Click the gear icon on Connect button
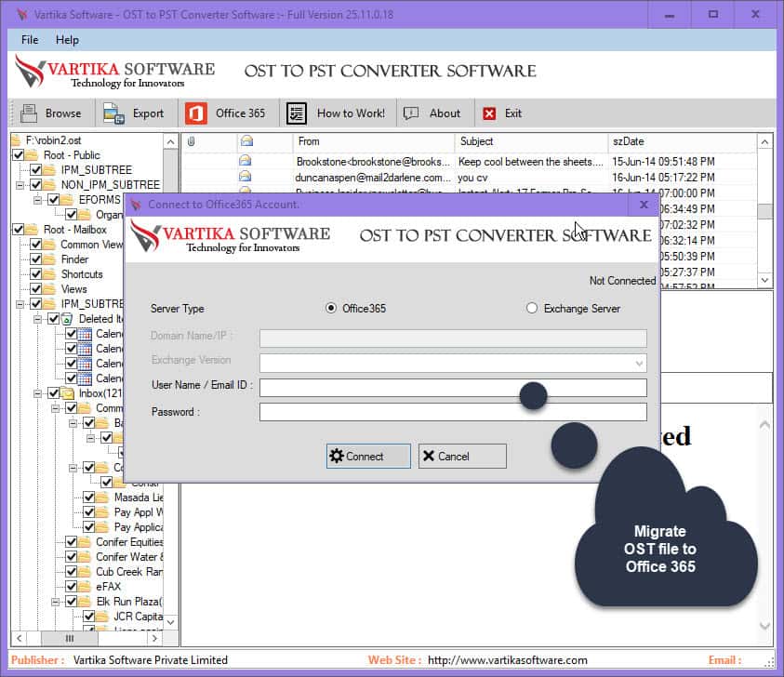The height and width of the screenshot is (677, 784). (x=337, y=456)
